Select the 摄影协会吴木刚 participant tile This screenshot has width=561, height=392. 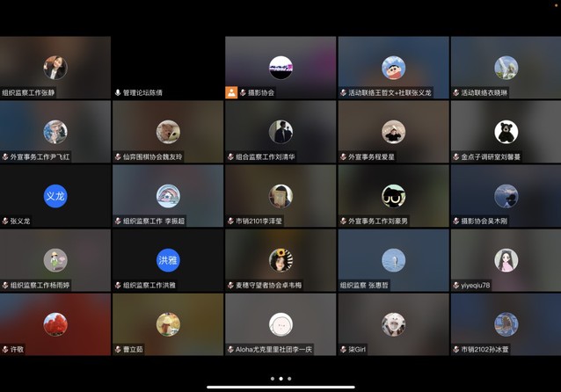pos(506,195)
